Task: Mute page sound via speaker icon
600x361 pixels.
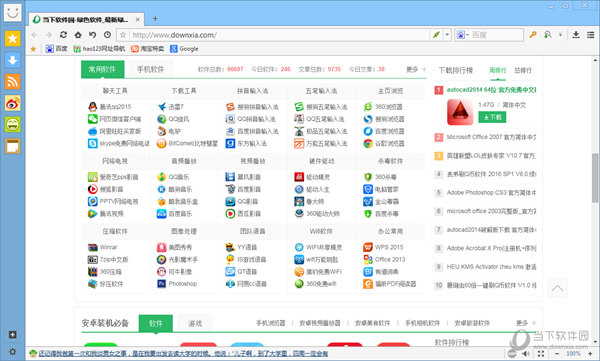Action: [527, 354]
